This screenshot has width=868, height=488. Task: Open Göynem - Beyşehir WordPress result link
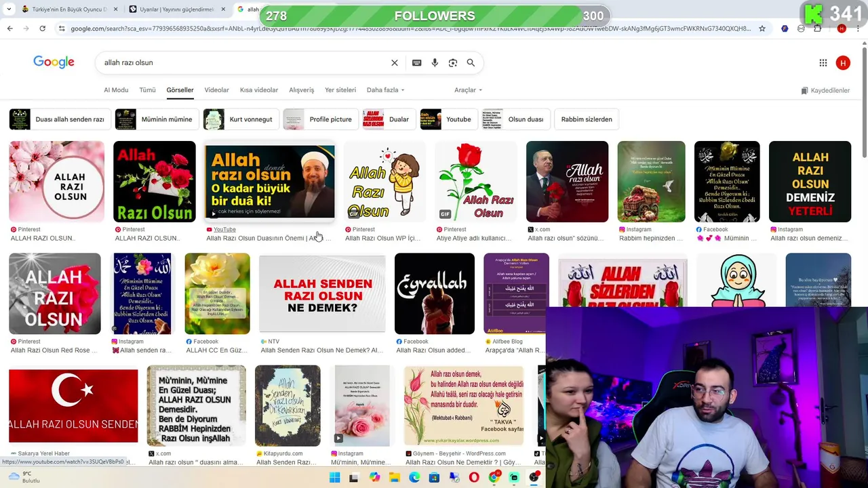click(463, 462)
